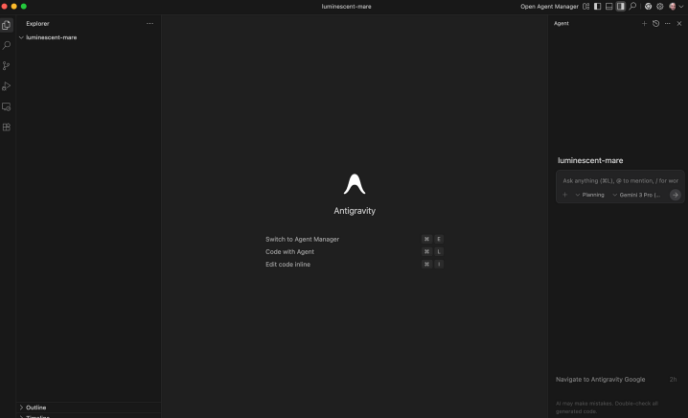The image size is (688, 418).
Task: Open the Source Control view
Action: pyautogui.click(x=7, y=66)
